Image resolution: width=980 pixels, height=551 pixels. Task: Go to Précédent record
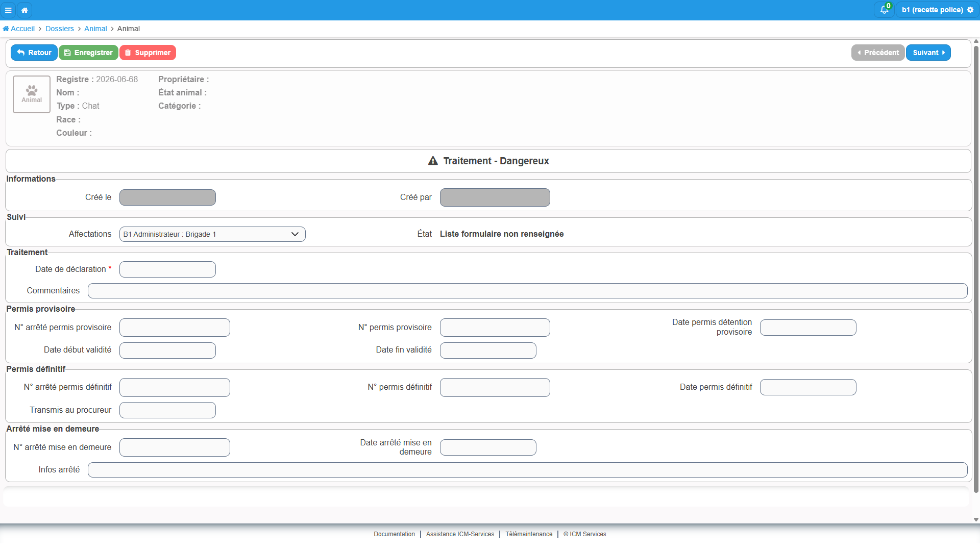coord(878,53)
